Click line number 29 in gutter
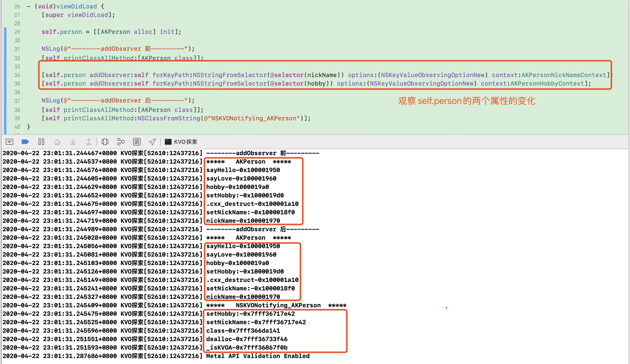This screenshot has height=364, width=630. [17, 32]
